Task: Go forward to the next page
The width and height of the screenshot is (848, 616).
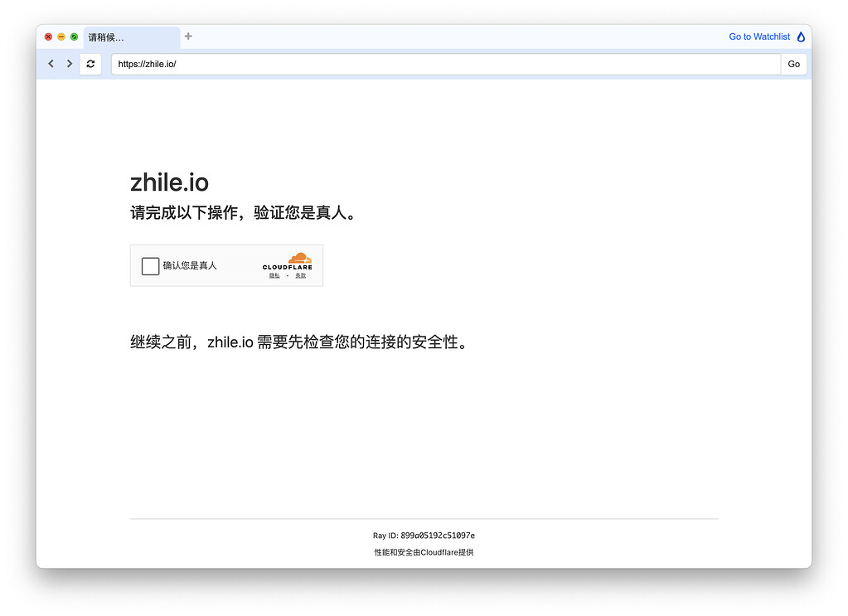Action: [70, 64]
